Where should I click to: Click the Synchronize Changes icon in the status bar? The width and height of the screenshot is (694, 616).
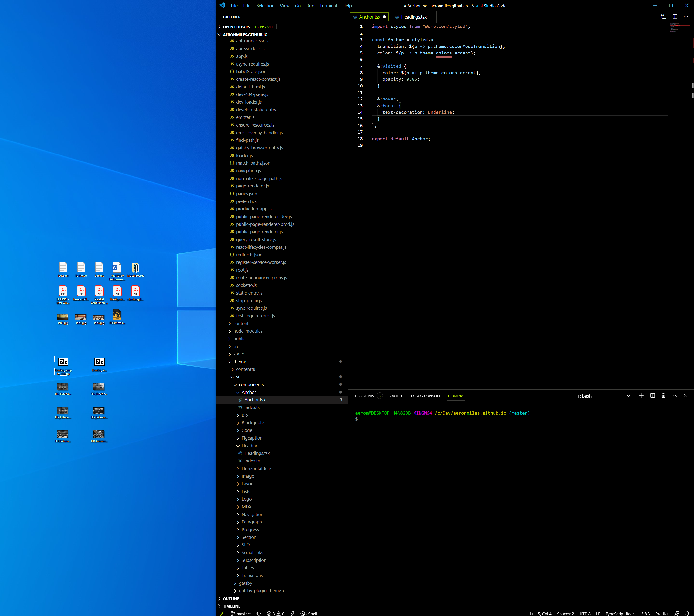click(259, 613)
